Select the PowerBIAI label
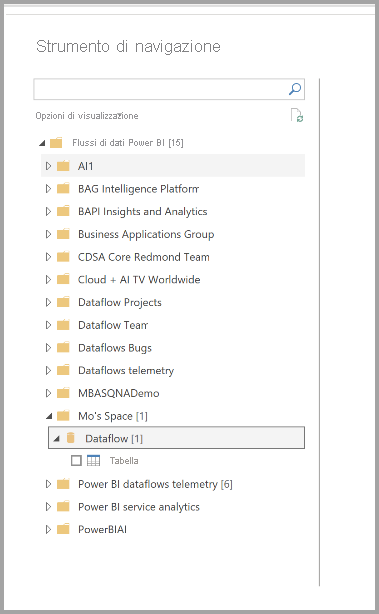The image size is (379, 614). [102, 529]
